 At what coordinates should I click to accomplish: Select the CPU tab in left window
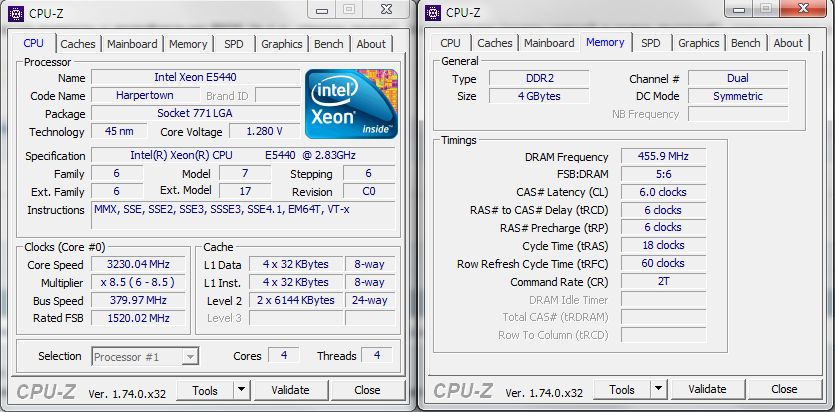click(x=34, y=43)
